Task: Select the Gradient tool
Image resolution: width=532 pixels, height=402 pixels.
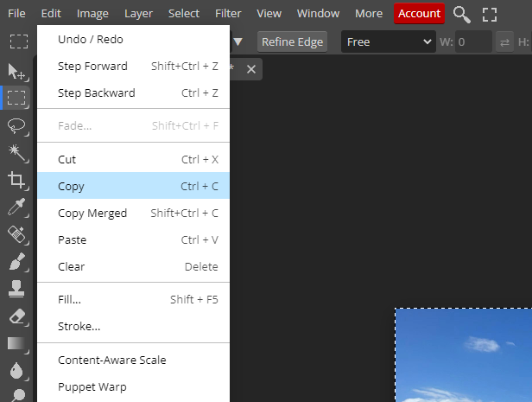Action: coord(16,343)
